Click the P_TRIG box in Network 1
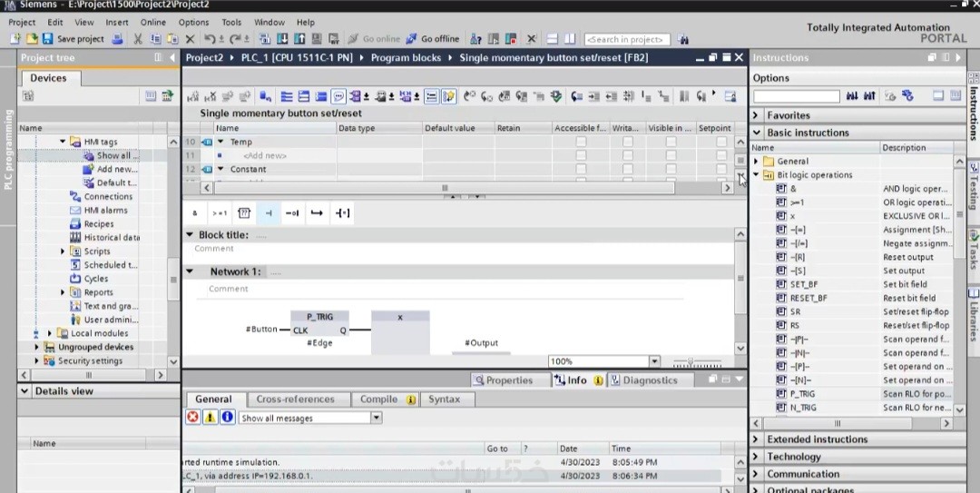Image resolution: width=980 pixels, height=493 pixels. [319, 324]
